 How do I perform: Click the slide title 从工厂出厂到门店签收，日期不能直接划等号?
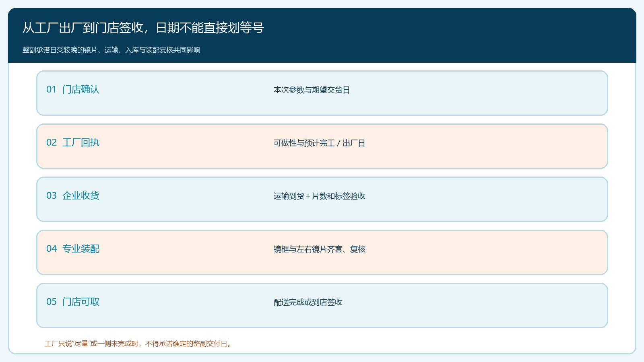143,28
